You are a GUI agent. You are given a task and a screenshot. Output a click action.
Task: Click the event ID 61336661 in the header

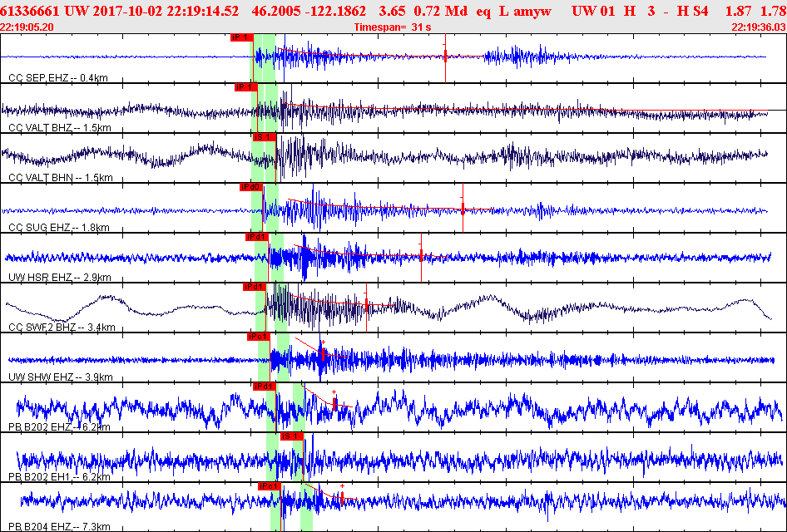coord(31,11)
